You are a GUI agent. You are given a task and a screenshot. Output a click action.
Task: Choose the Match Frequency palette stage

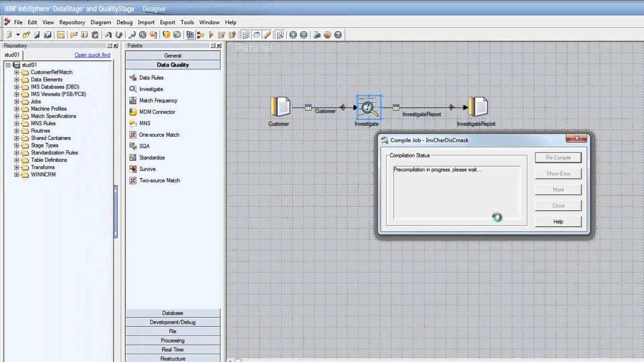tap(158, 101)
